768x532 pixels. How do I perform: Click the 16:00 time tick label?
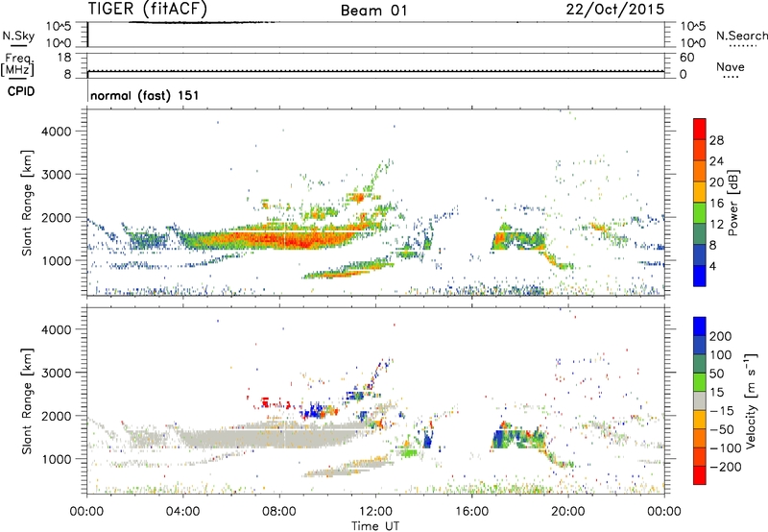(x=471, y=512)
